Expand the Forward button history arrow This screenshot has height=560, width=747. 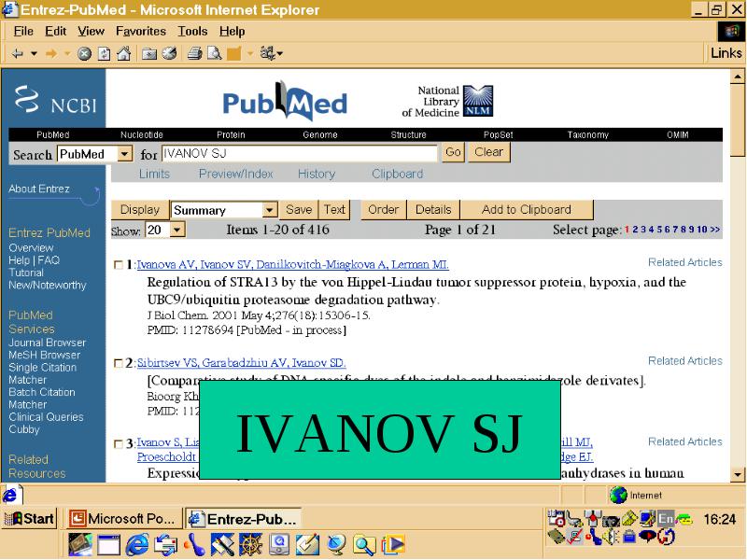[x=67, y=53]
